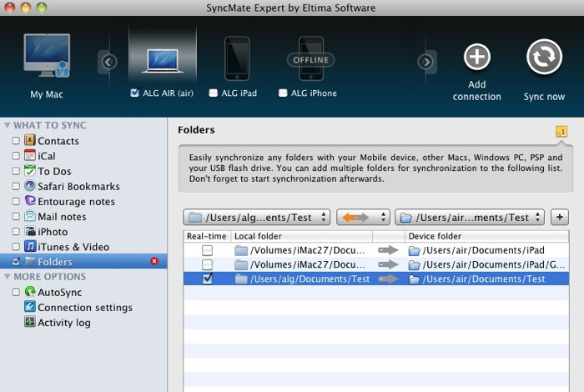The width and height of the screenshot is (584, 392).
Task: Select device folder /Users/air/Documents/iPad
Action: 483,250
